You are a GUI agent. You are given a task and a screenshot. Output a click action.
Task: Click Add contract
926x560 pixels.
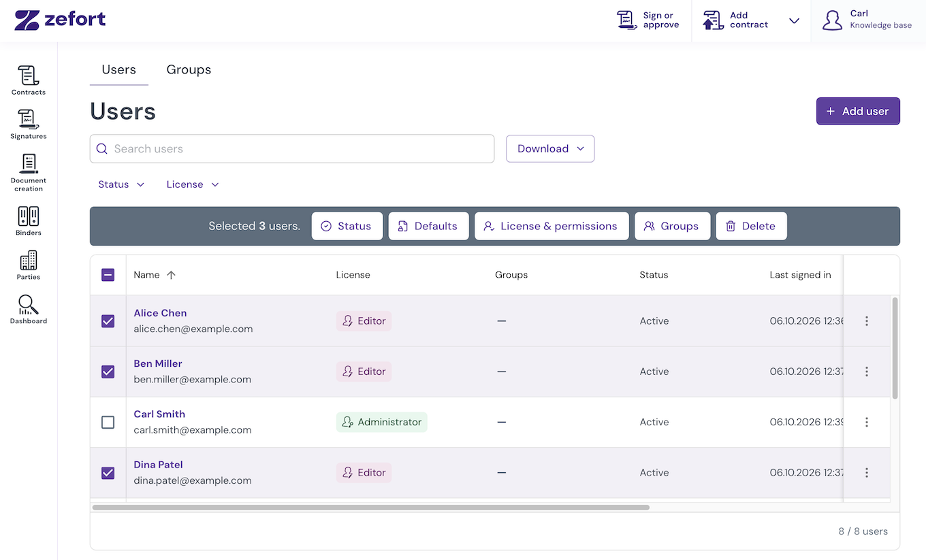point(736,20)
